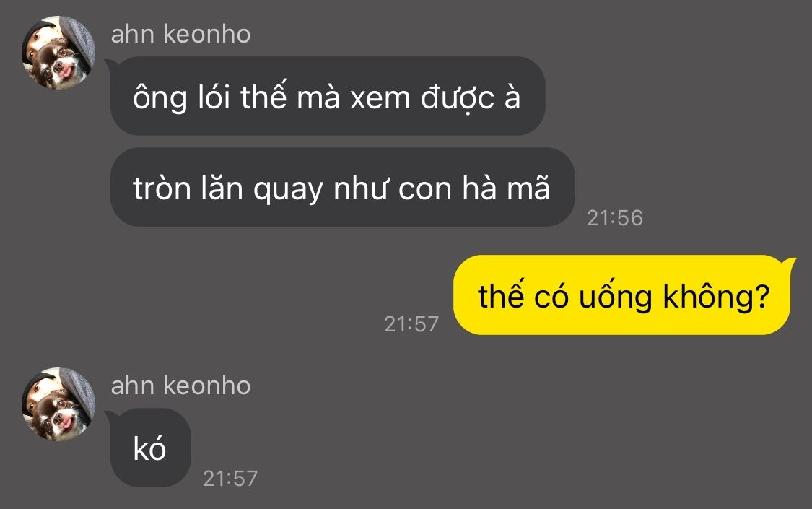Open ahn keonho's bottom profile picture

(58, 404)
